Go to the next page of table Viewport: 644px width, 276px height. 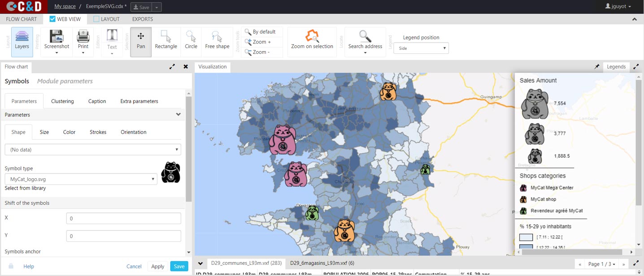coord(623,264)
